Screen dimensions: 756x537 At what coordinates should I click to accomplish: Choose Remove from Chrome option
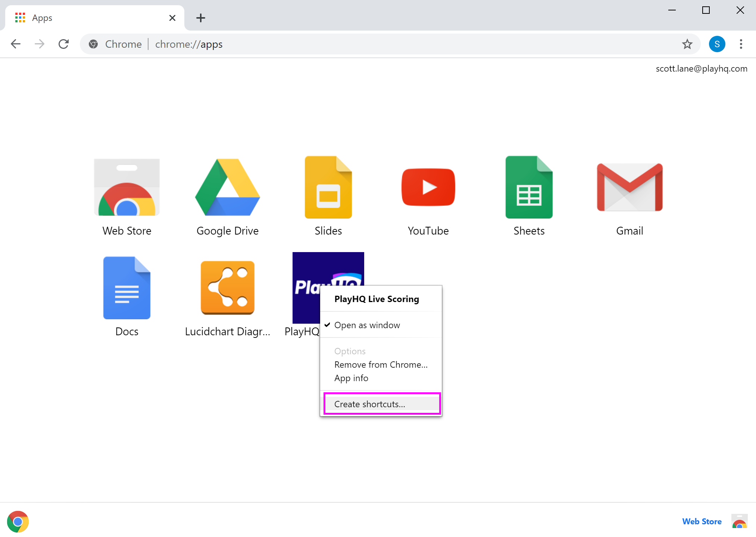pos(381,365)
